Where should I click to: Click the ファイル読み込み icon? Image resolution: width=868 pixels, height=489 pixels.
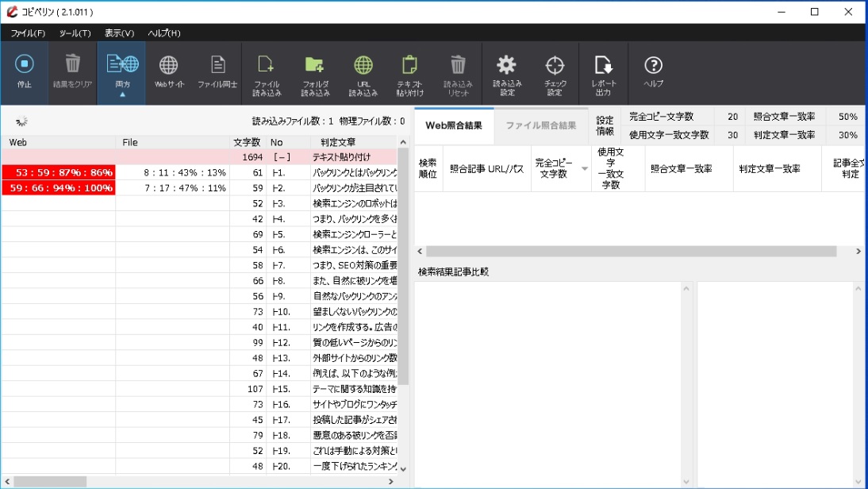coord(267,65)
